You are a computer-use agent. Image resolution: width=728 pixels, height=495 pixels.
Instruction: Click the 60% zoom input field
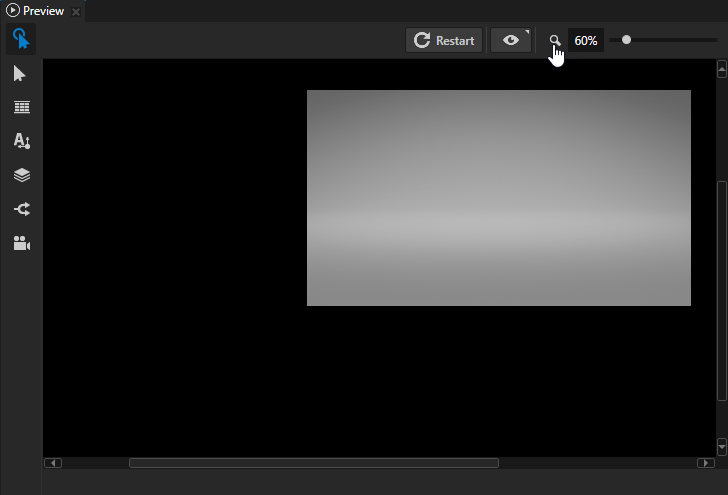pos(585,41)
